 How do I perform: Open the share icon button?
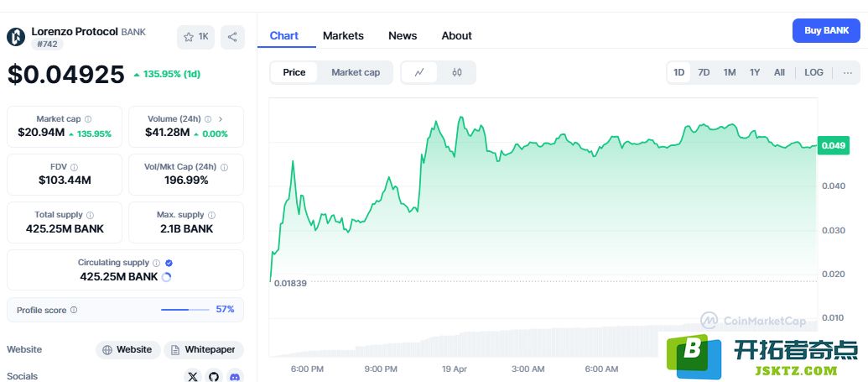click(x=232, y=37)
